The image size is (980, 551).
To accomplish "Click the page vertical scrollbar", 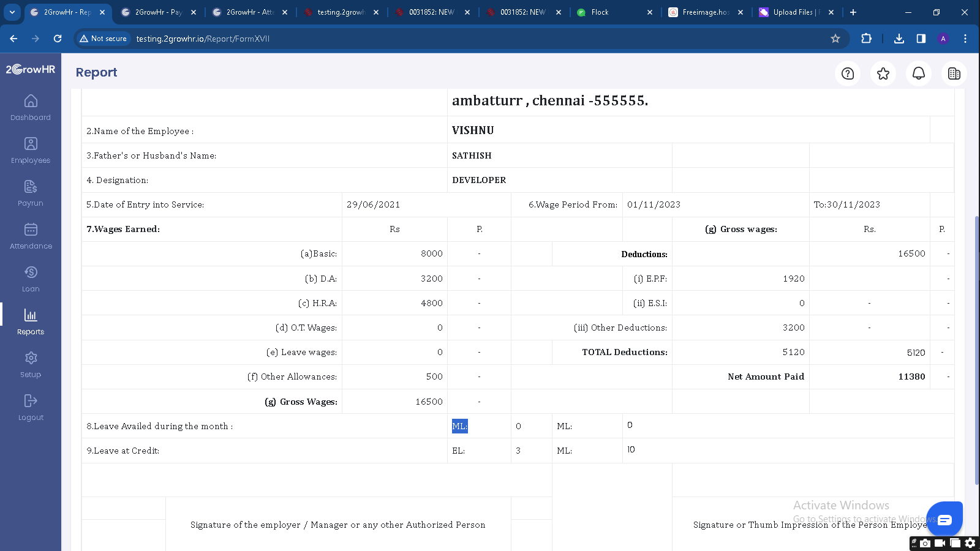I will pos(977,349).
